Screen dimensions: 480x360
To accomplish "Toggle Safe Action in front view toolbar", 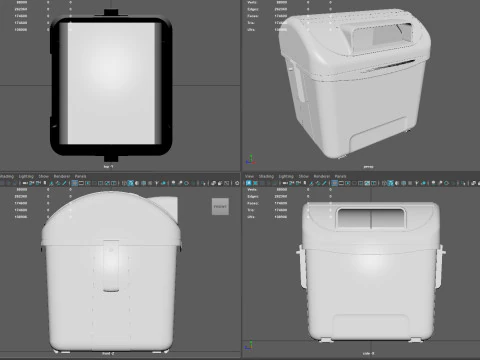I will coord(107,183).
